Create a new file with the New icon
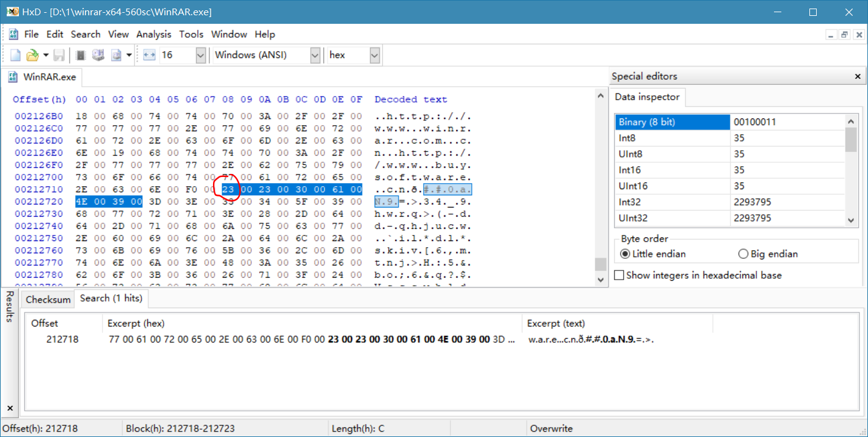This screenshot has width=868, height=437. click(15, 55)
